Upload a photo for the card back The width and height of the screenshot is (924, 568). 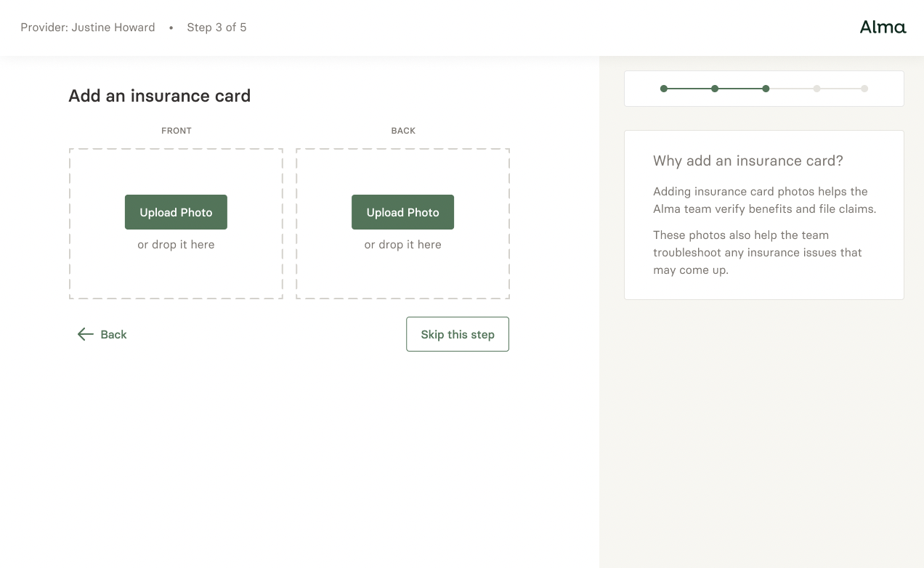pyautogui.click(x=402, y=212)
